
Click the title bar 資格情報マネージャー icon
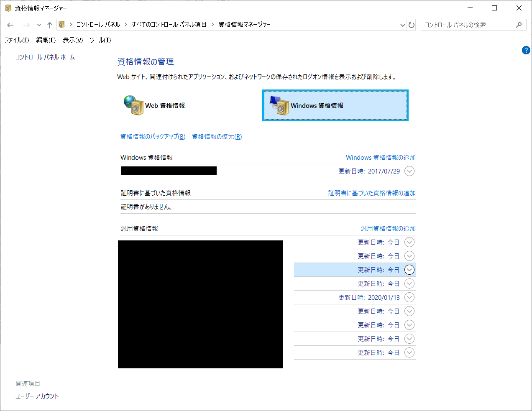point(8,8)
